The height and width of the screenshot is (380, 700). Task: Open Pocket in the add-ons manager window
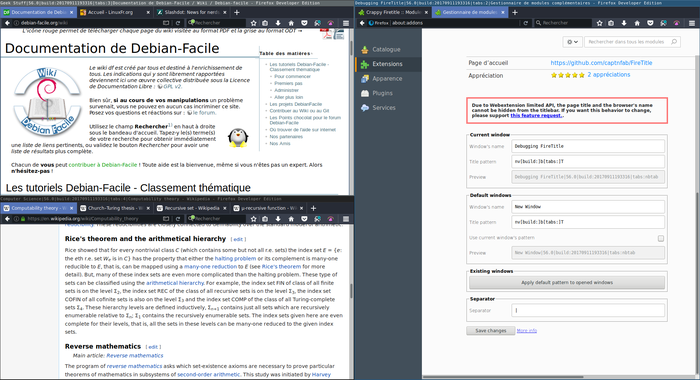coord(650,23)
